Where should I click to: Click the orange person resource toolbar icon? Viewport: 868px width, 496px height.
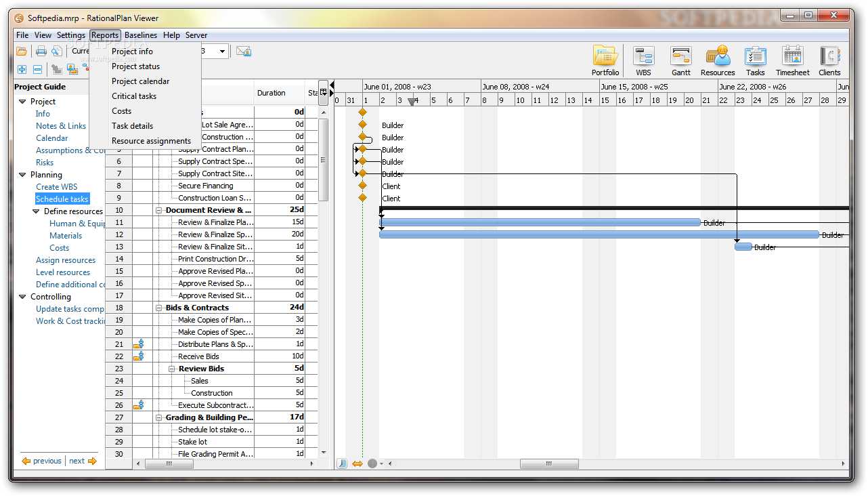(72, 69)
